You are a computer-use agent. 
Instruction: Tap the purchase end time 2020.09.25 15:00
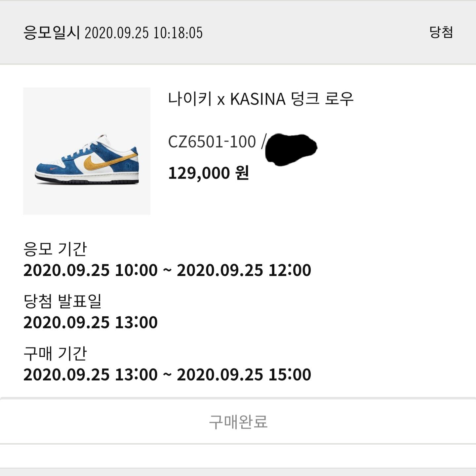pyautogui.click(x=244, y=375)
